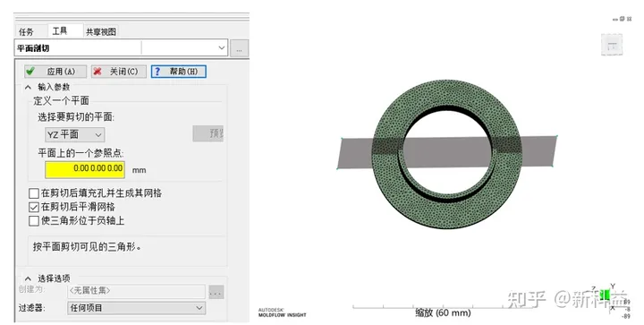This screenshot has width=644, height=325.
Task: Enable 在剪切后填充孔并生成其网格 checkbox
Action: click(x=34, y=193)
